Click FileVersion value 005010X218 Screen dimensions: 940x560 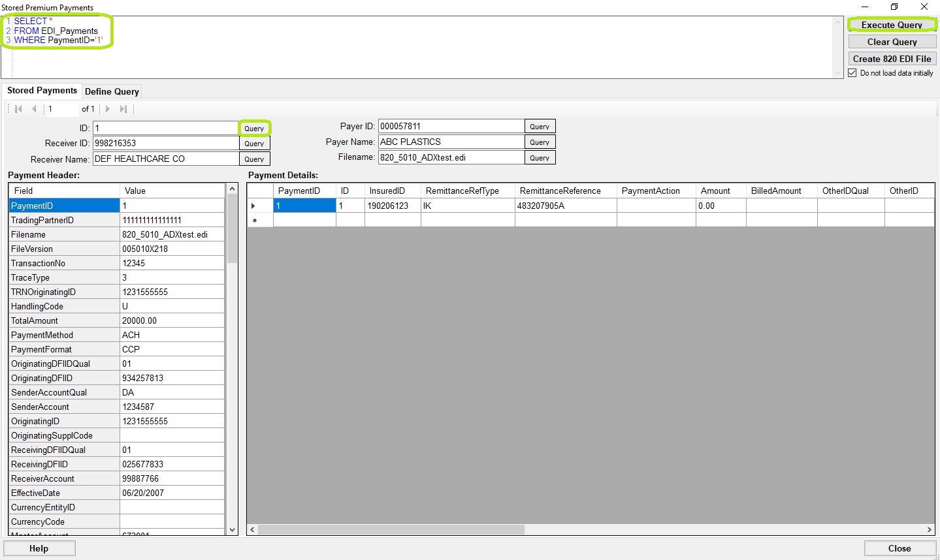[x=172, y=249]
